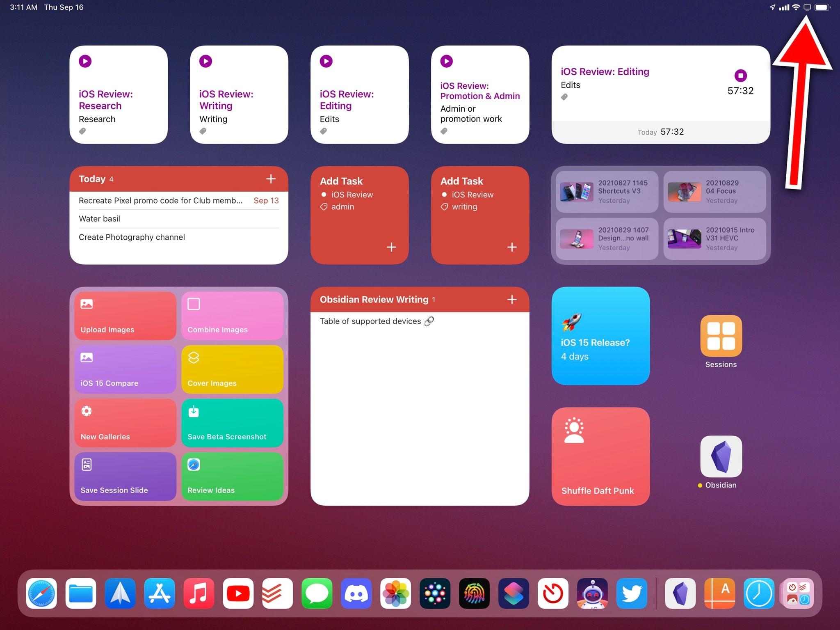Open the colorful dots app in the dock
This screenshot has width=840, height=630.
[x=435, y=593]
